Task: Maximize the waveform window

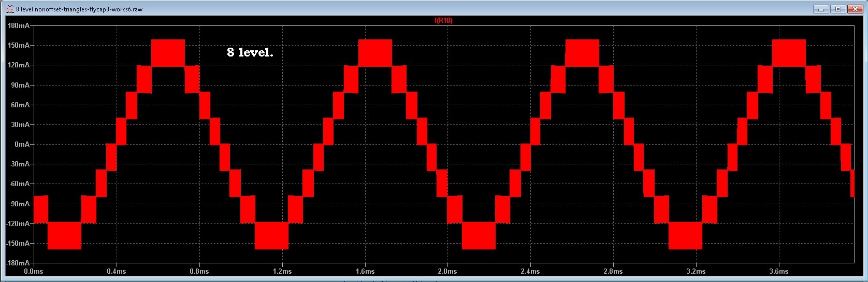Action: [x=837, y=9]
